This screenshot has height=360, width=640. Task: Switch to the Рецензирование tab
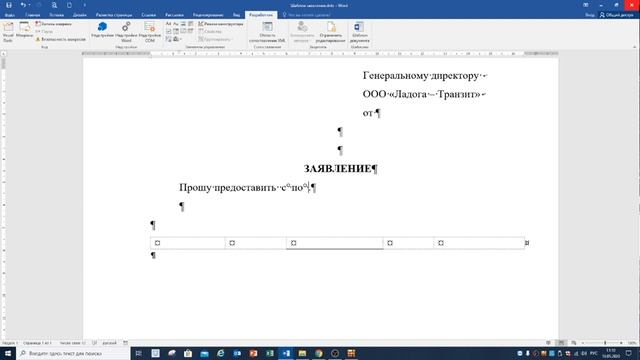(208, 15)
